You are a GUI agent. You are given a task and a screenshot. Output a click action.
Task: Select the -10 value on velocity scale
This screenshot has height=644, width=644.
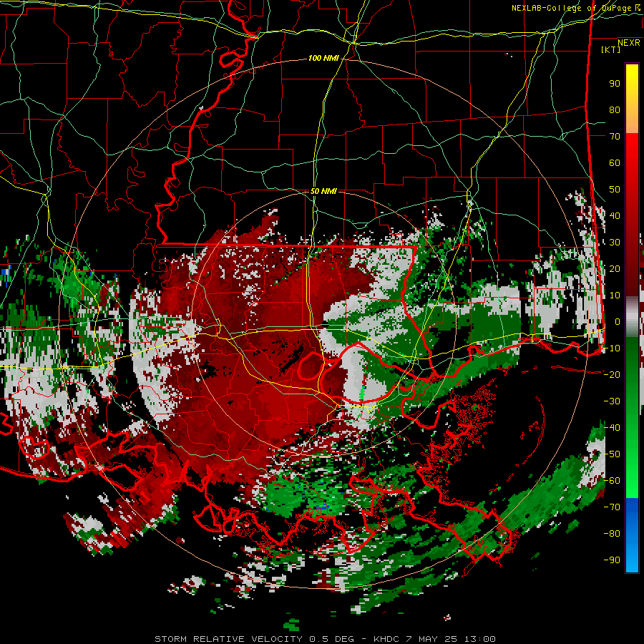(x=612, y=348)
